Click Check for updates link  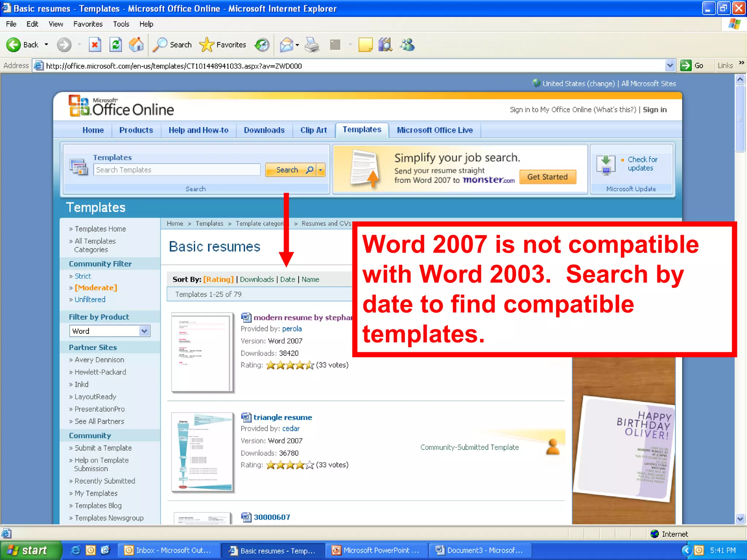point(642,164)
